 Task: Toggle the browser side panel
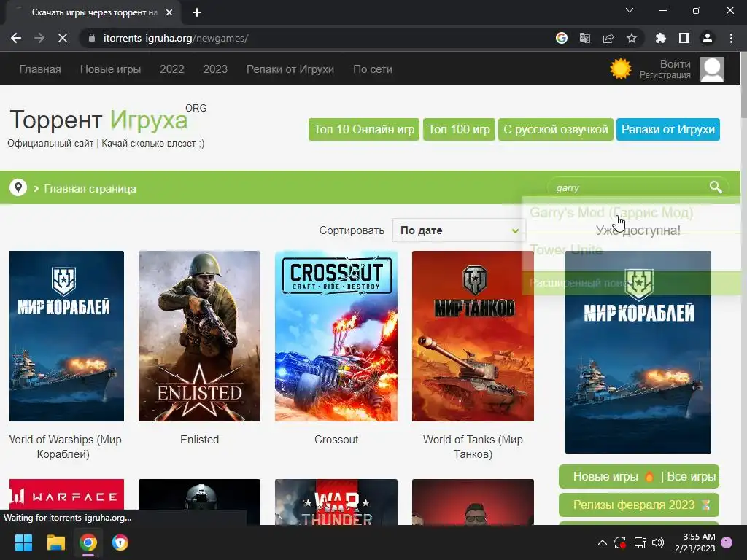[x=684, y=38]
